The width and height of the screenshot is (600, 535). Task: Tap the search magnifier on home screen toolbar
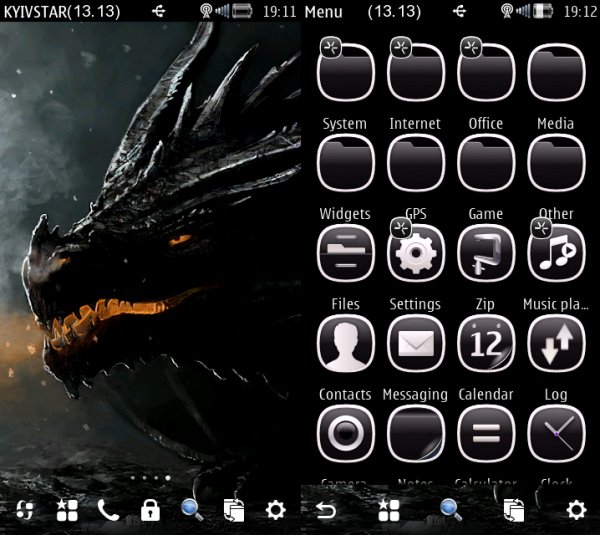click(192, 511)
